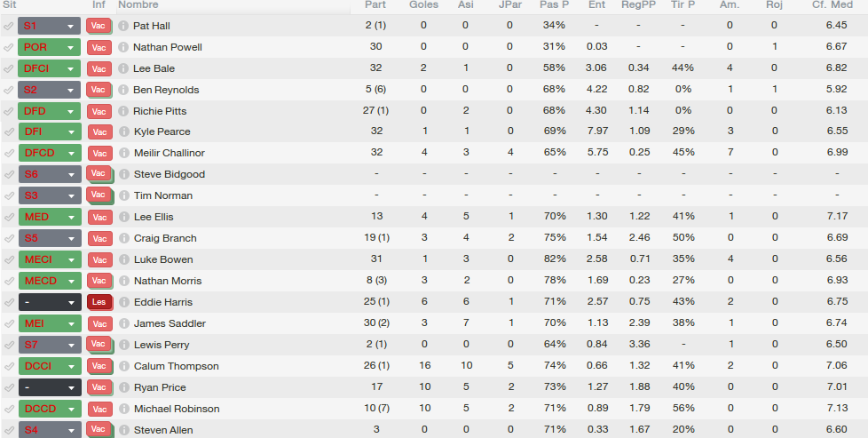Expand the DCCI position dropdown
Viewport: 868px width, 438px height.
click(50, 366)
